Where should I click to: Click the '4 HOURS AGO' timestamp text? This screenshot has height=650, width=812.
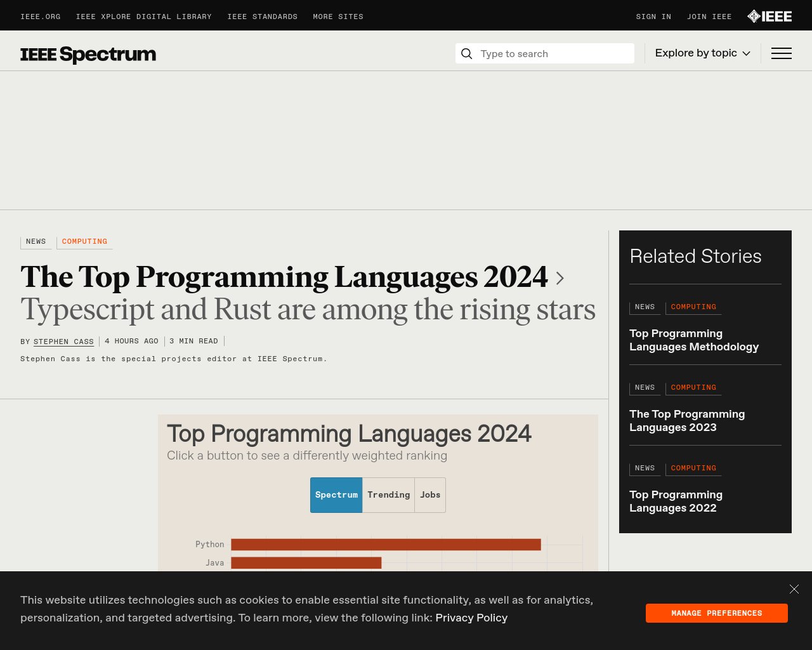click(131, 342)
